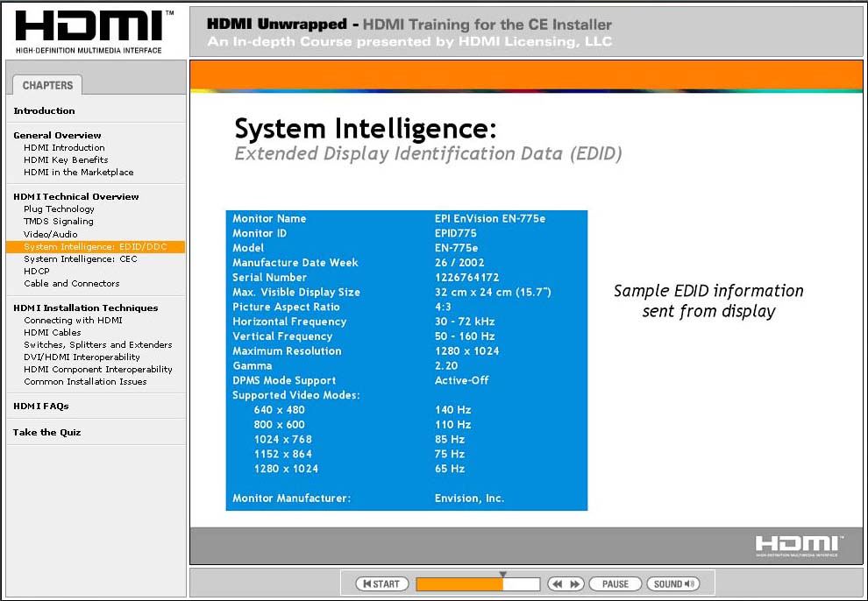Screen dimensions: 868x601
Task: Go to Switches, Splitters and Extenders
Action: pyautogui.click(x=98, y=344)
